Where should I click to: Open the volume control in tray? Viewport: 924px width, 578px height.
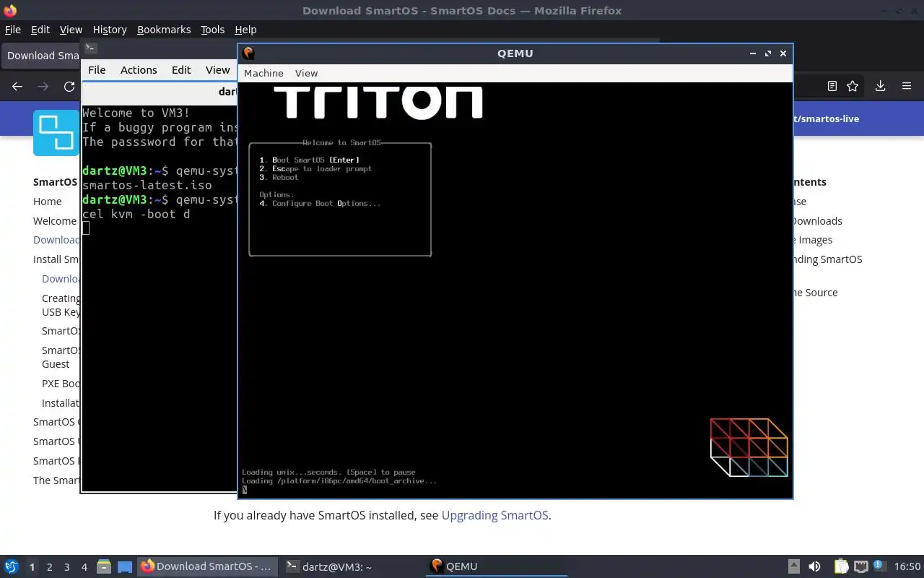pos(814,566)
